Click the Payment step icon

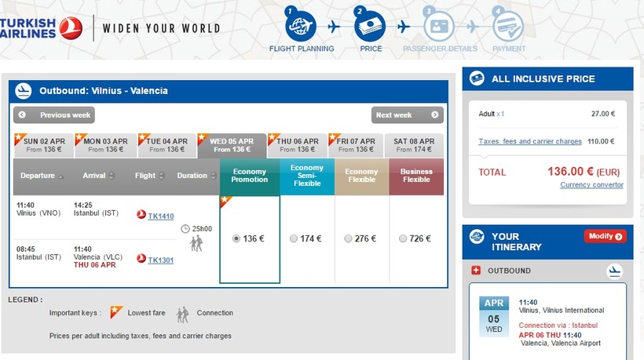pyautogui.click(x=508, y=27)
